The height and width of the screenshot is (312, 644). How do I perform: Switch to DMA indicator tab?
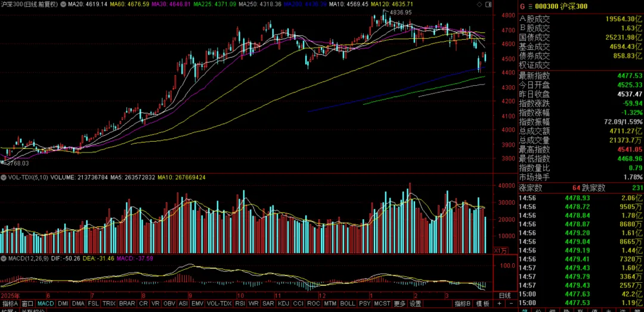[79, 304]
